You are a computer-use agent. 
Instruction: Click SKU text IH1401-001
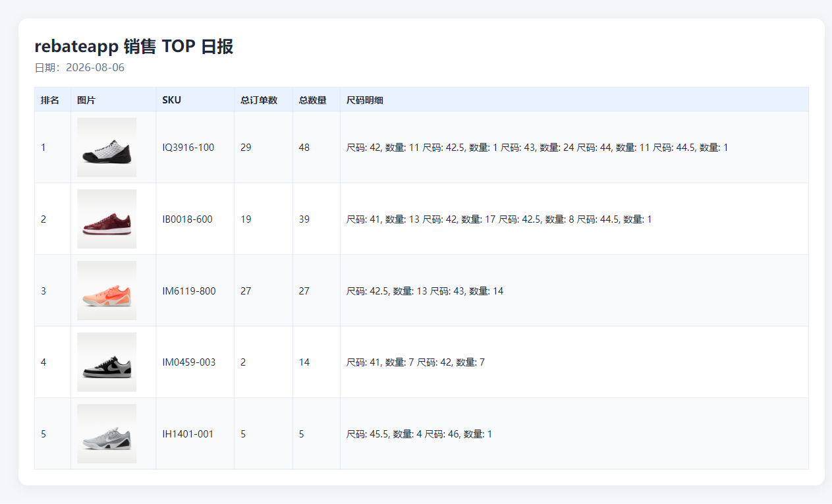[188, 434]
